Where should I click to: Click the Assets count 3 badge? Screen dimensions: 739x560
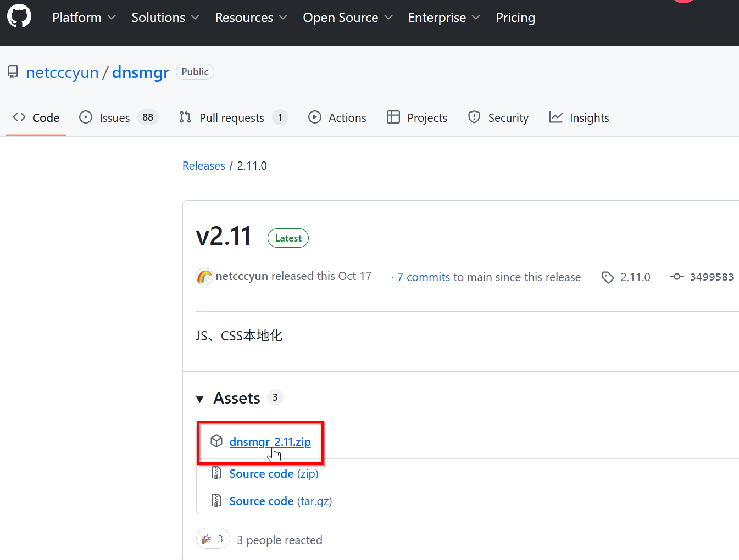(x=275, y=397)
